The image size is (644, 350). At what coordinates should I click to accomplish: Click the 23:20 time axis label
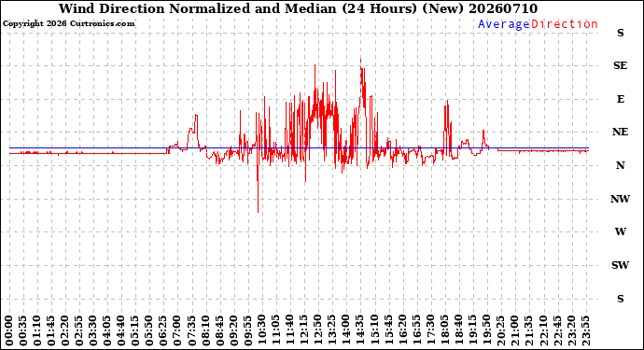point(571,331)
